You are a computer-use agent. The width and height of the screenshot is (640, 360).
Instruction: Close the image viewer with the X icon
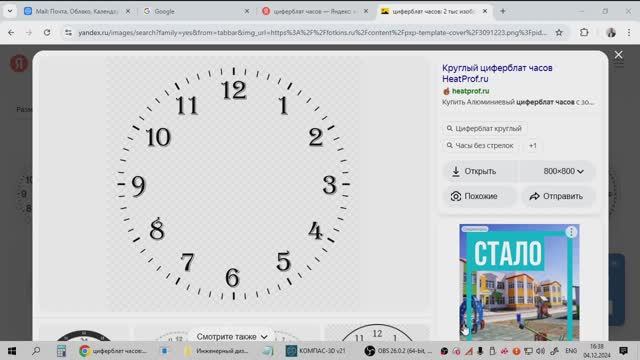[618, 55]
